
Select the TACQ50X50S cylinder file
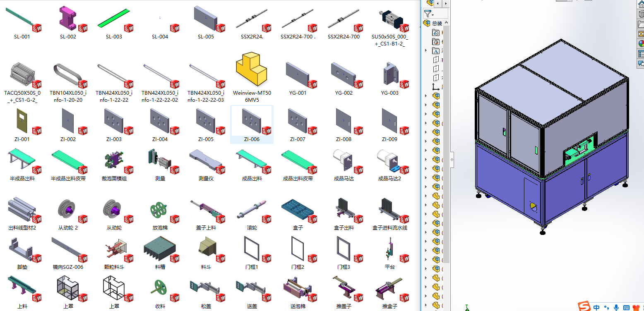click(x=22, y=80)
